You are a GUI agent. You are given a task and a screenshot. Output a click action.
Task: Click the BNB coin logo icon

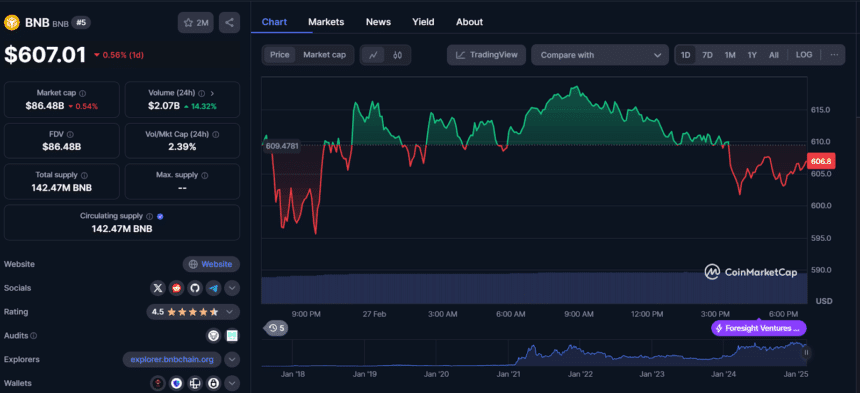pyautogui.click(x=12, y=22)
